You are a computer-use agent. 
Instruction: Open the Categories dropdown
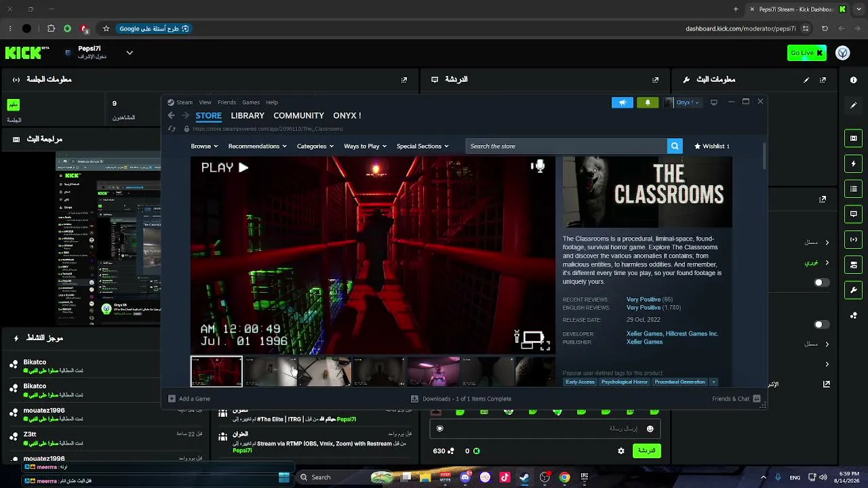315,146
